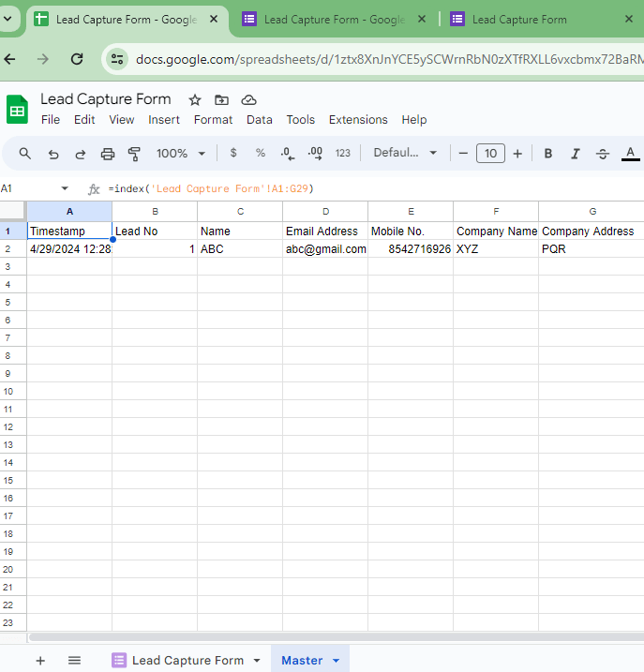The width and height of the screenshot is (644, 672).
Task: Open the File menu
Action: pyautogui.click(x=51, y=120)
